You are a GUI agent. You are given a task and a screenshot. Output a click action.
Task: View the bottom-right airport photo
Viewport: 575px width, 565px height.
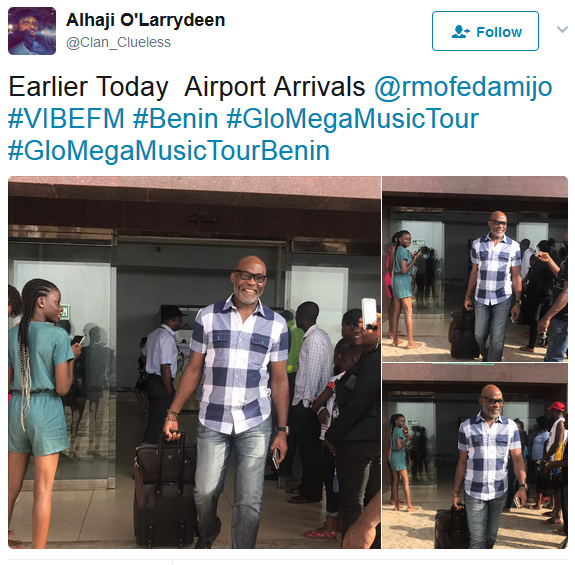coord(475,456)
